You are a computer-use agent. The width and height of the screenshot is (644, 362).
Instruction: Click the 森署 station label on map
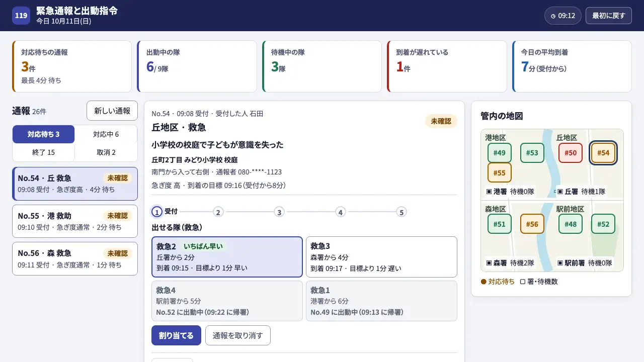click(510, 262)
